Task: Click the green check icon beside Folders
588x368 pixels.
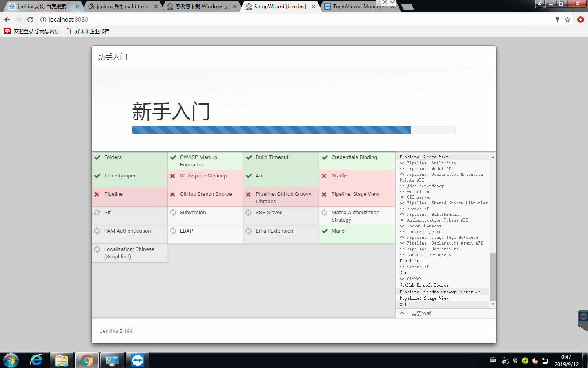Action: (x=97, y=157)
